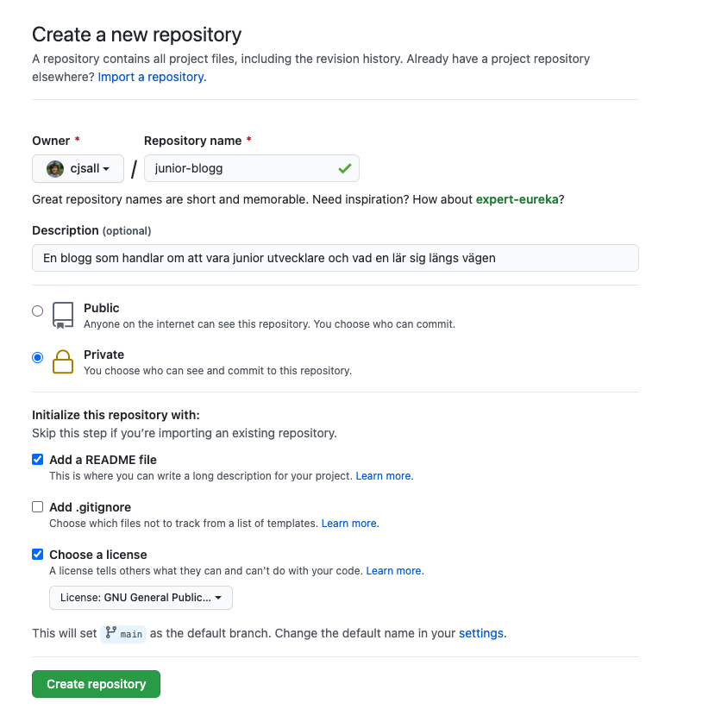Expand the License GNU General Public dropdown
The height and width of the screenshot is (728, 721).
141,598
